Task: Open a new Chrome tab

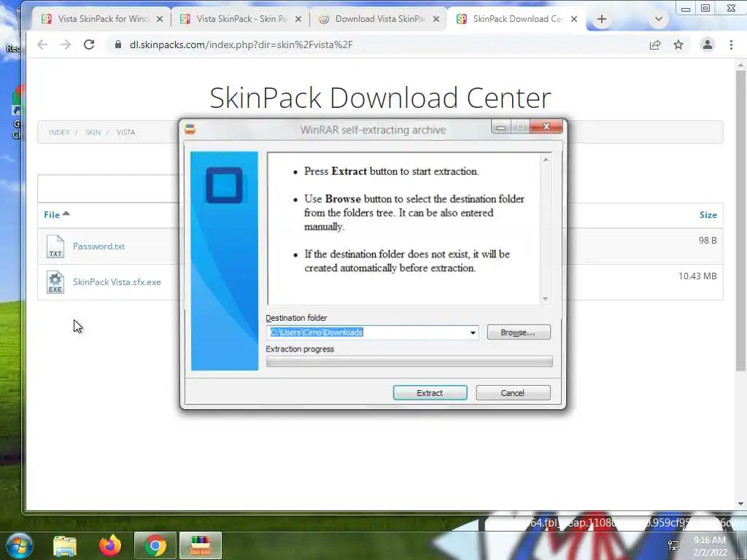Action: pyautogui.click(x=602, y=19)
